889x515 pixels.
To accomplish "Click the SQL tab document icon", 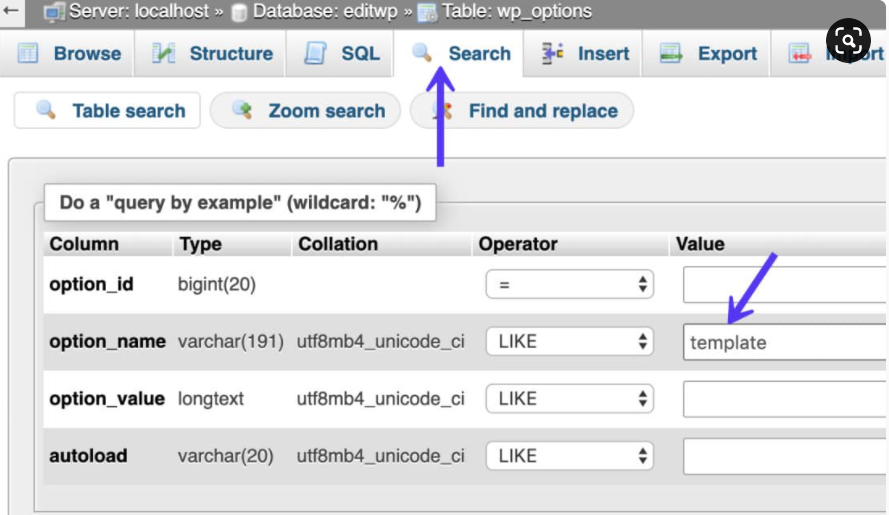I will click(x=316, y=54).
